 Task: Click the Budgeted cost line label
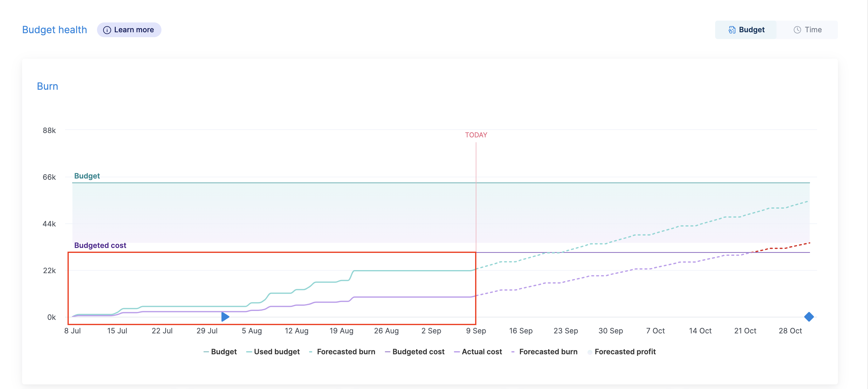100,245
